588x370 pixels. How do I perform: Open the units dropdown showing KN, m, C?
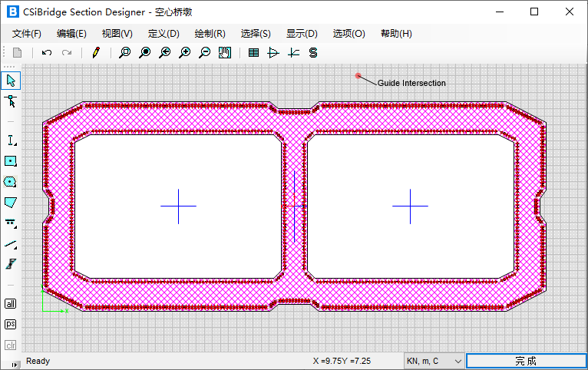pos(434,361)
